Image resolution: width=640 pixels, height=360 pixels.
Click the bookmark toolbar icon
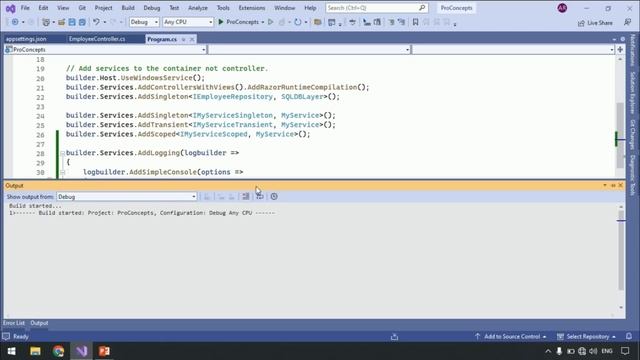point(416,22)
